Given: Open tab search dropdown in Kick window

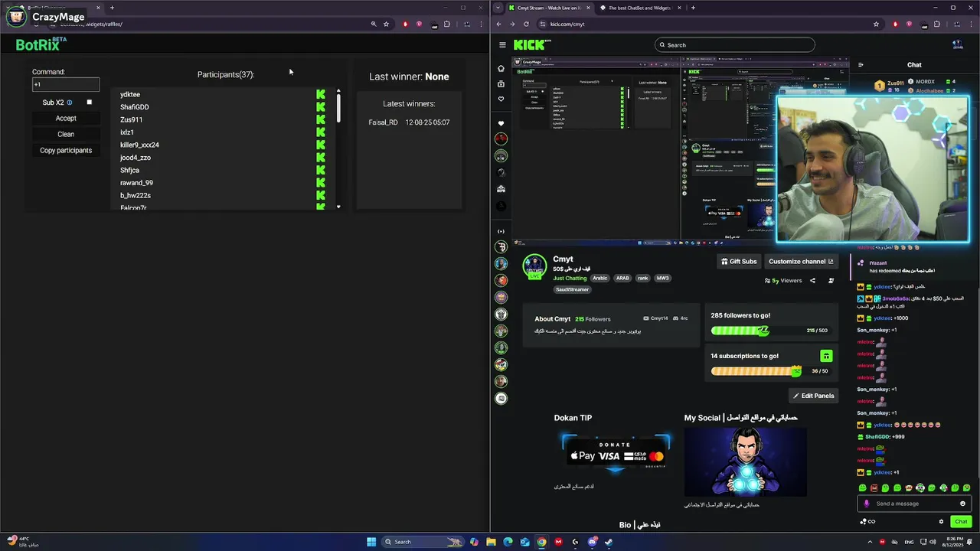Looking at the screenshot, I should pyautogui.click(x=498, y=8).
